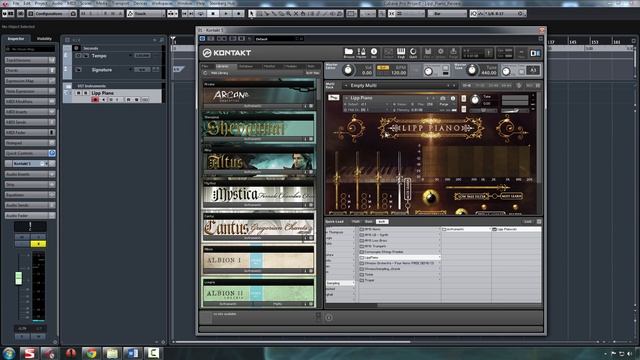Open the Cubase Devices menu

pyautogui.click(x=140, y=3)
